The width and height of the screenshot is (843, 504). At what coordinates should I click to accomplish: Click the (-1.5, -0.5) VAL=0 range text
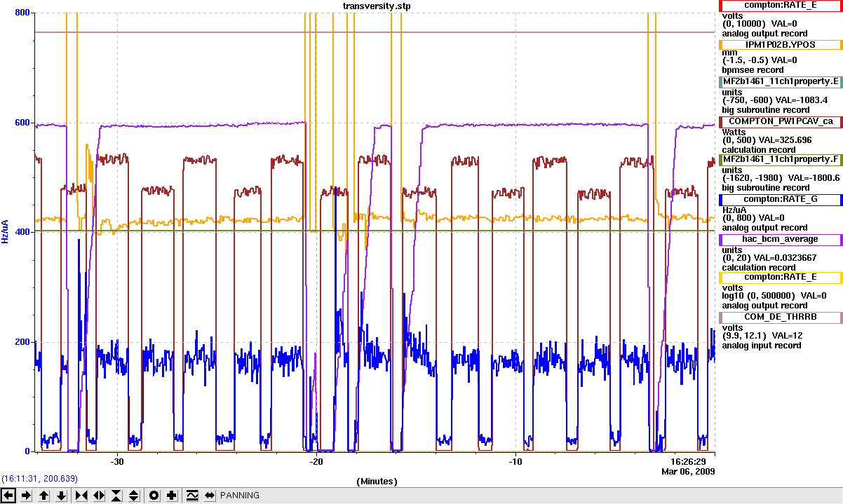(760, 61)
